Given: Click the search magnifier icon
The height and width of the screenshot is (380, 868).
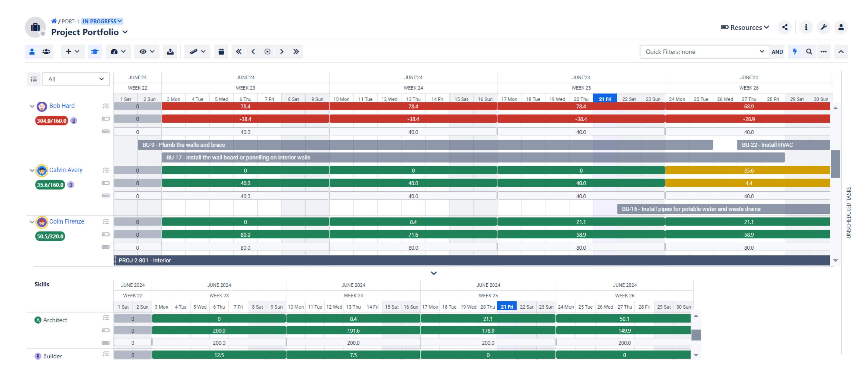Looking at the screenshot, I should 809,52.
